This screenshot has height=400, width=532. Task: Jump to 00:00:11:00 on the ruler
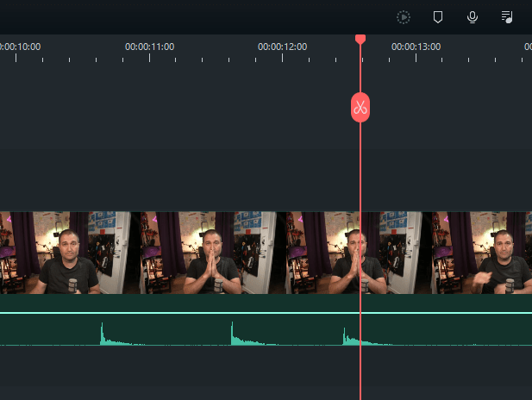[x=150, y=47]
